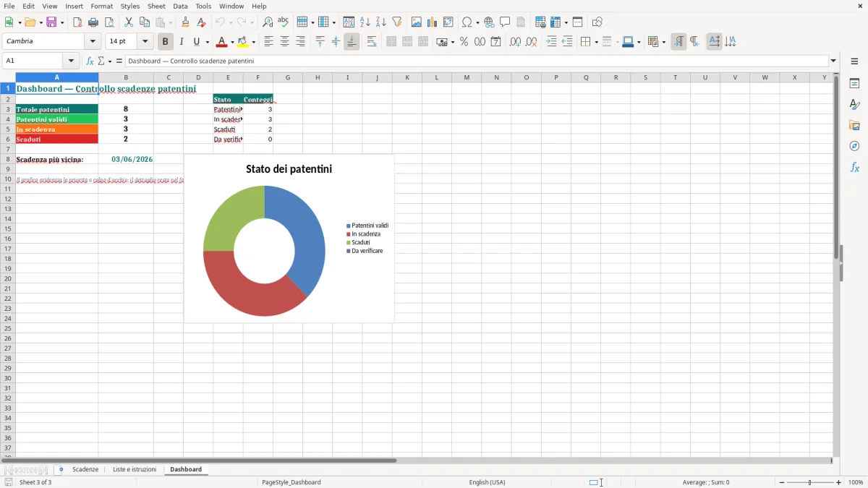Image resolution: width=868 pixels, height=488 pixels.
Task: Click the PageStyle_Dashboard status bar label
Action: coord(292,482)
